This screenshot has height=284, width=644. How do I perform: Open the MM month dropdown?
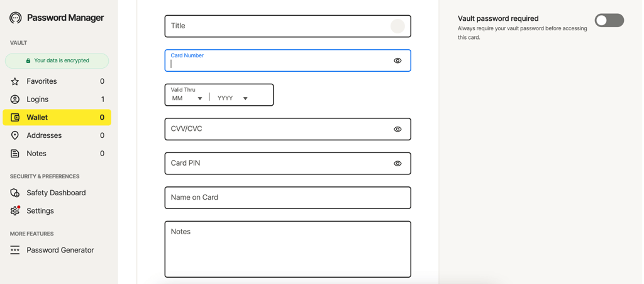click(x=187, y=98)
